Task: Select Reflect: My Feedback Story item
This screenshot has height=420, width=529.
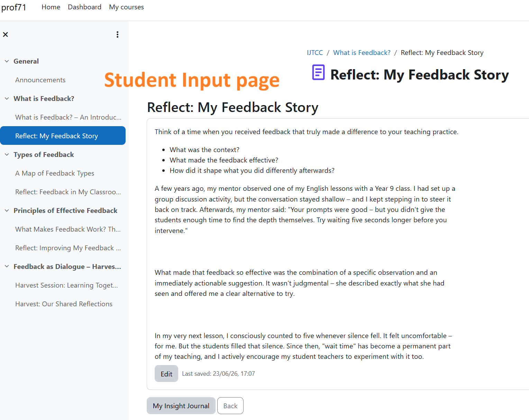Action: coord(63,136)
